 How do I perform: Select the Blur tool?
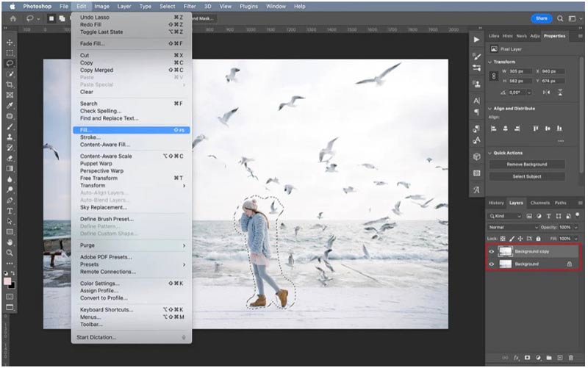pyautogui.click(x=10, y=179)
